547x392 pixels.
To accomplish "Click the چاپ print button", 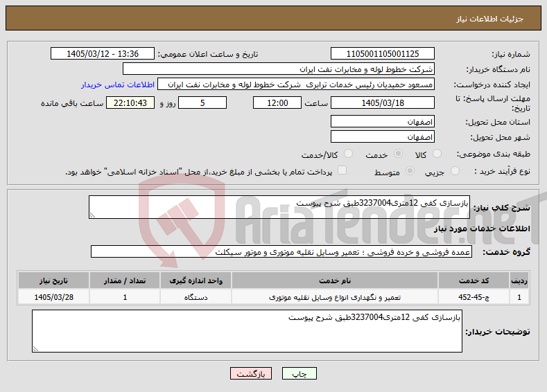I will [x=299, y=373].
